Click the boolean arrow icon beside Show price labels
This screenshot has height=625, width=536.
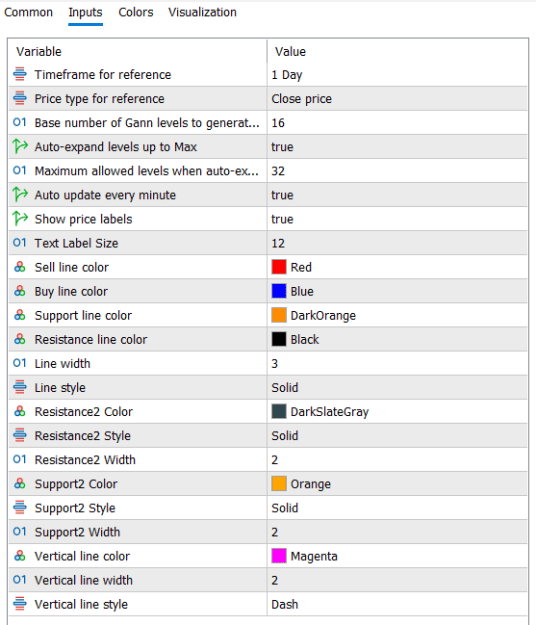click(x=20, y=219)
